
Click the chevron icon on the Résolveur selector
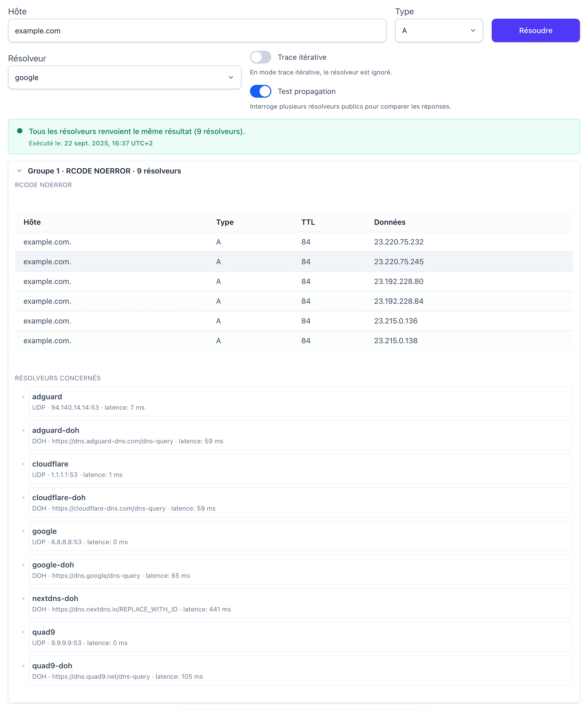click(231, 78)
